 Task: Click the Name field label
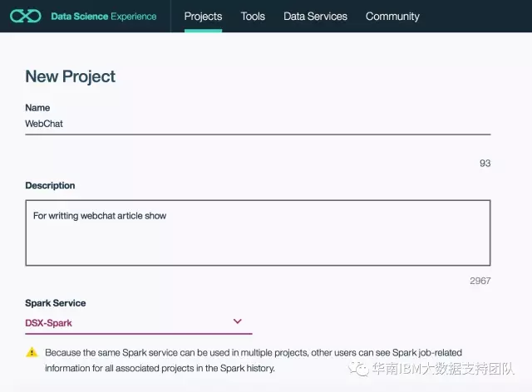[37, 107]
